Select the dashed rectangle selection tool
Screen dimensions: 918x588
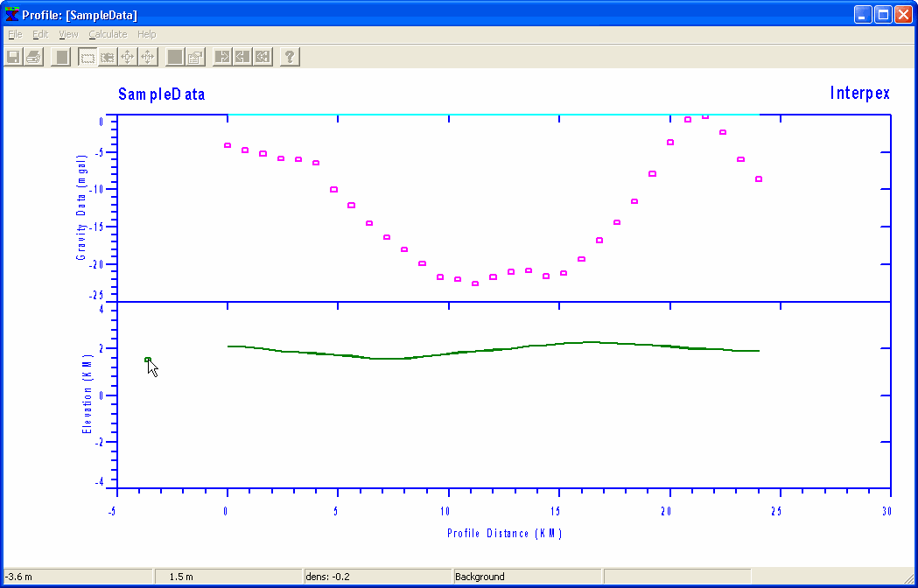(x=88, y=57)
